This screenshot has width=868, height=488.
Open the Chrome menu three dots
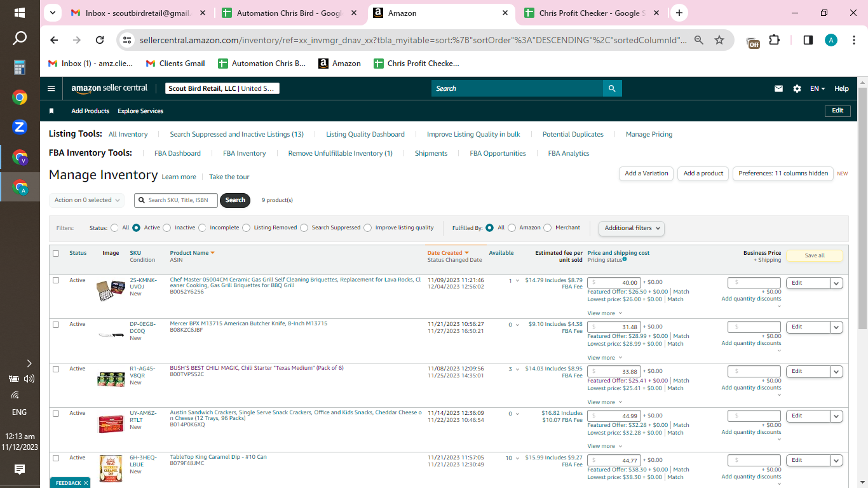853,40
